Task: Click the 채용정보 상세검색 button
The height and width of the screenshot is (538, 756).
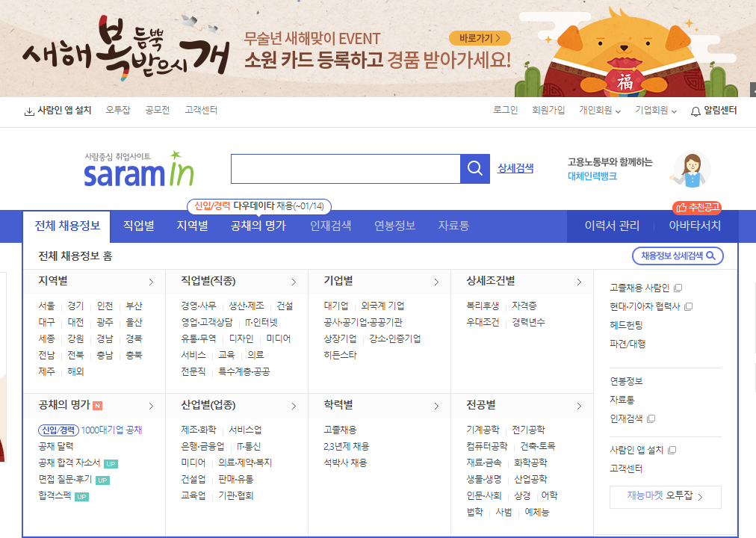Action: (x=677, y=256)
